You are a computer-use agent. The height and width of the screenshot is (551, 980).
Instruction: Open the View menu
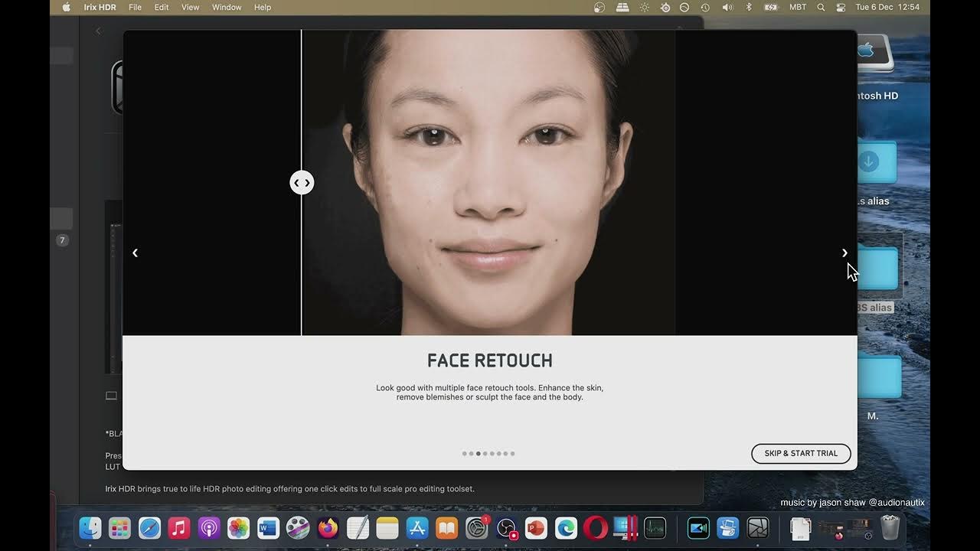190,7
